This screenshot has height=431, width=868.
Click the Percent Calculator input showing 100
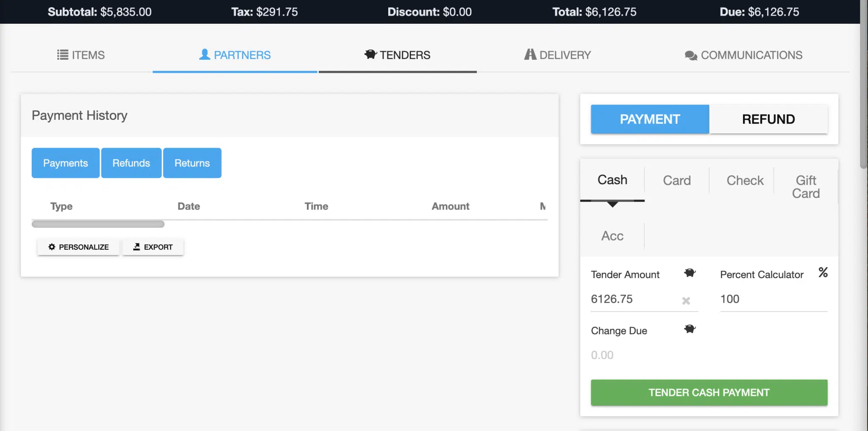pos(773,299)
